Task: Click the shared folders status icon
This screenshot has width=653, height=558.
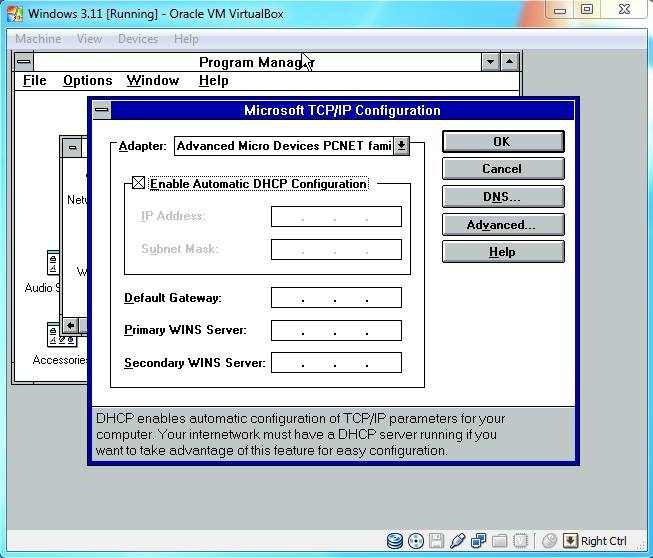Action: coord(500,541)
